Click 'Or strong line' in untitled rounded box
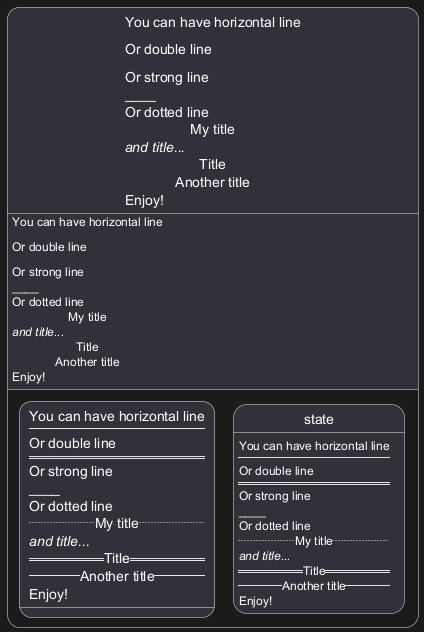This screenshot has height=632, width=424. (71, 471)
